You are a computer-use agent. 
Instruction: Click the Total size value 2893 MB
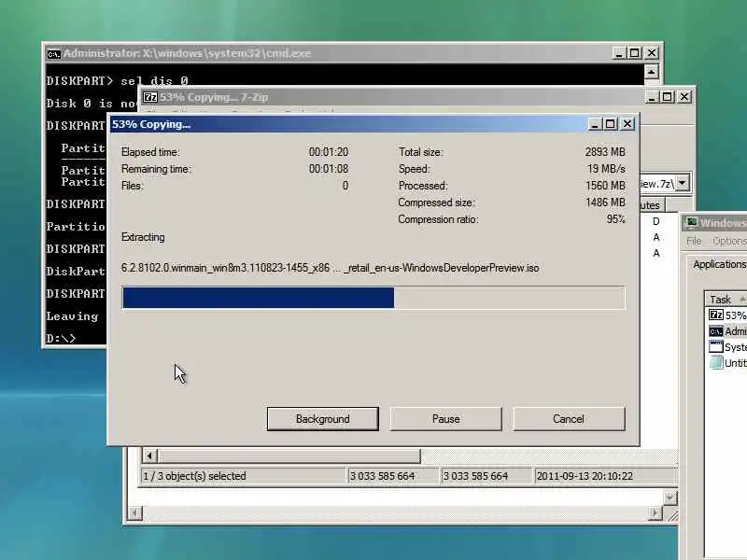coord(605,152)
